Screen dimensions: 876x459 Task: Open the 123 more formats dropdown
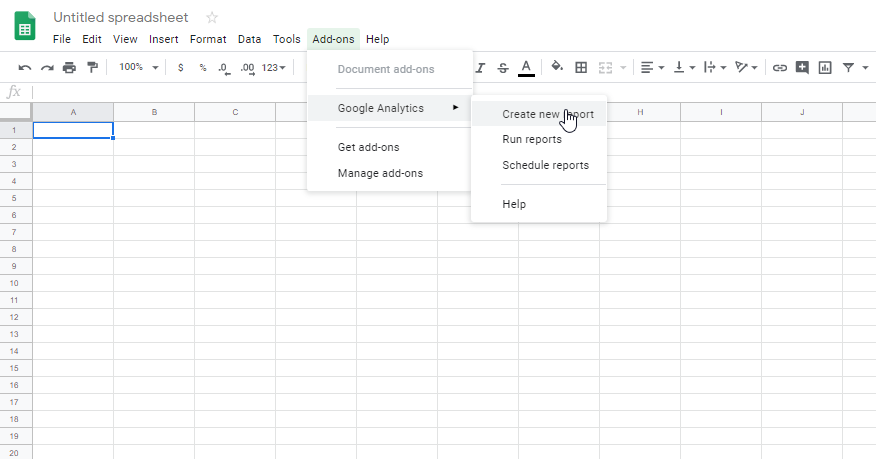[273, 68]
